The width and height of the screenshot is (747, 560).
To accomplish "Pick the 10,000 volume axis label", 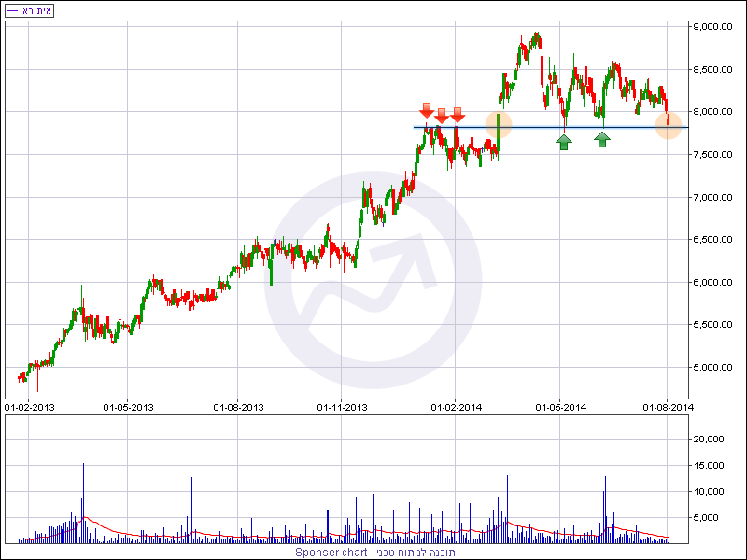I will pos(709,492).
